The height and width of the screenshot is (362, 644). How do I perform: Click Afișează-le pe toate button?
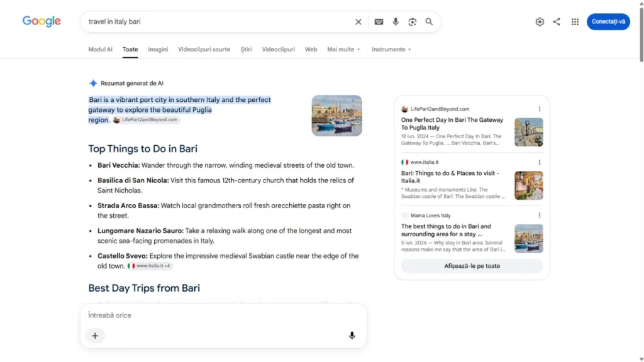pyautogui.click(x=472, y=266)
